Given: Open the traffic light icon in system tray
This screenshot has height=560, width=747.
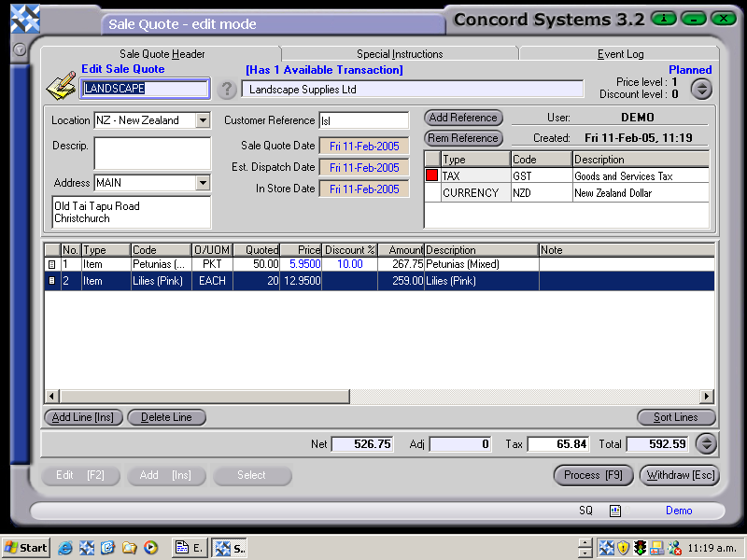Looking at the screenshot, I should point(639,548).
